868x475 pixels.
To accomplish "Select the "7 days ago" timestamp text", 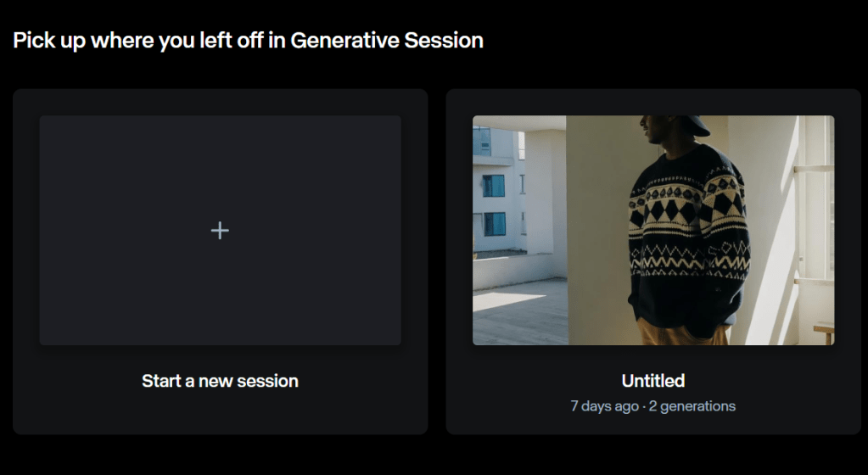I will pyautogui.click(x=604, y=406).
